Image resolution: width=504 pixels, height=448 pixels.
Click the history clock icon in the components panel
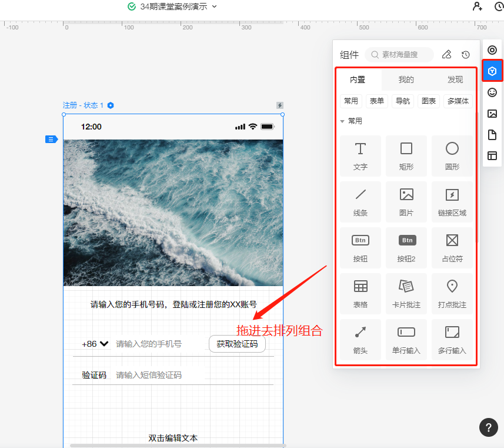[x=466, y=55]
